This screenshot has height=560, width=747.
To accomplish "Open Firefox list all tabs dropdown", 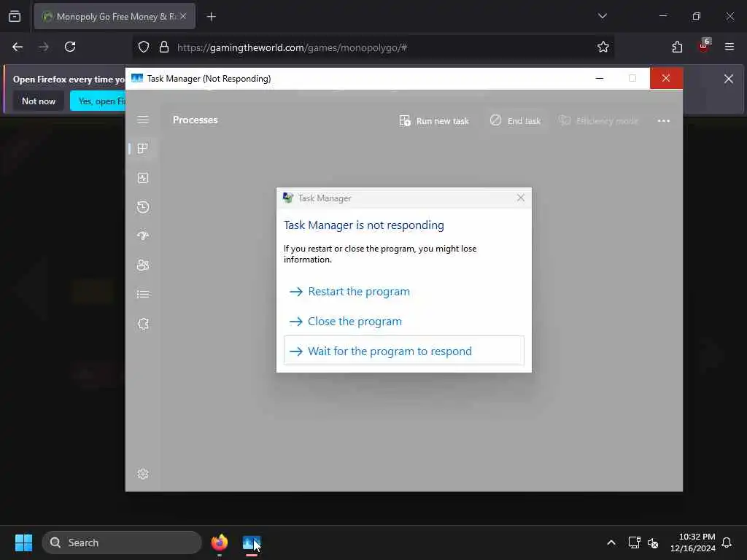I will [603, 16].
